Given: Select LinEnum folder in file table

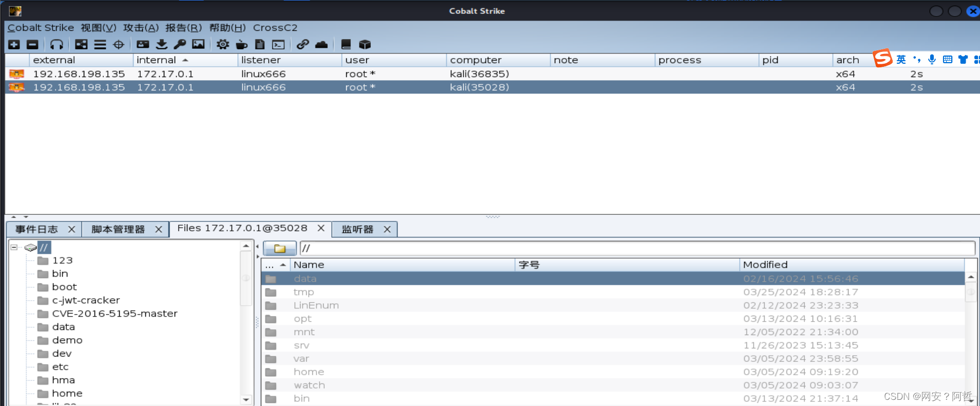Looking at the screenshot, I should [x=613, y=305].
